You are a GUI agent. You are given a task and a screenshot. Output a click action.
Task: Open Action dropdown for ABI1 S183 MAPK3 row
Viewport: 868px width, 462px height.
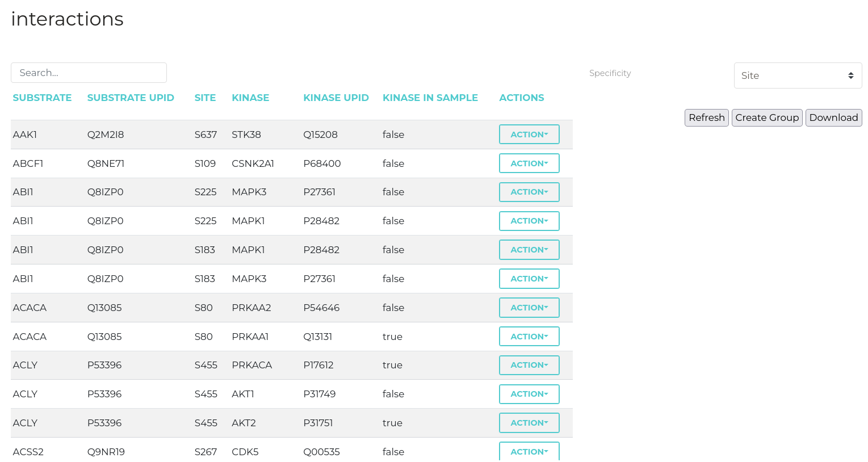[x=529, y=279]
